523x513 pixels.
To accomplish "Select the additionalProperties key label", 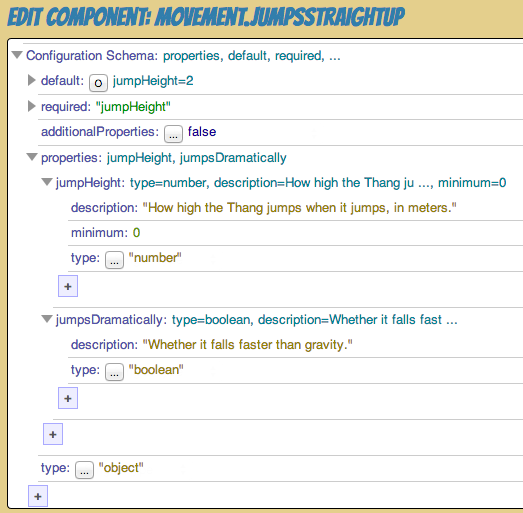I will tap(100, 132).
